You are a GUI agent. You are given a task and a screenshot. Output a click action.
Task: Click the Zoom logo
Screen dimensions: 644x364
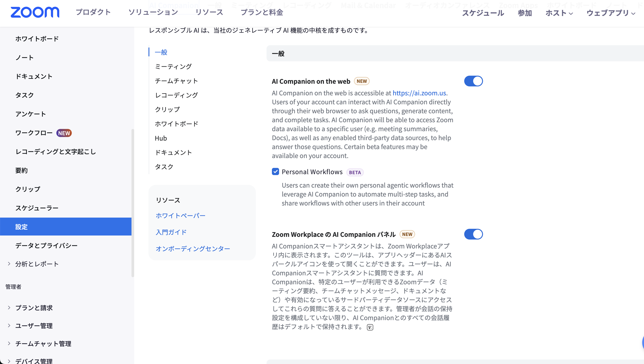tap(35, 12)
